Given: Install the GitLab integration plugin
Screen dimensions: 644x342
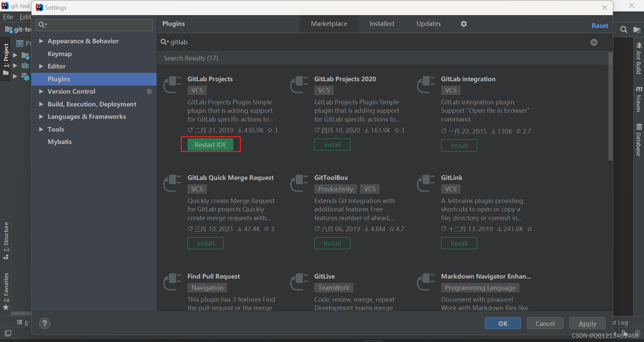Looking at the screenshot, I should tap(459, 146).
